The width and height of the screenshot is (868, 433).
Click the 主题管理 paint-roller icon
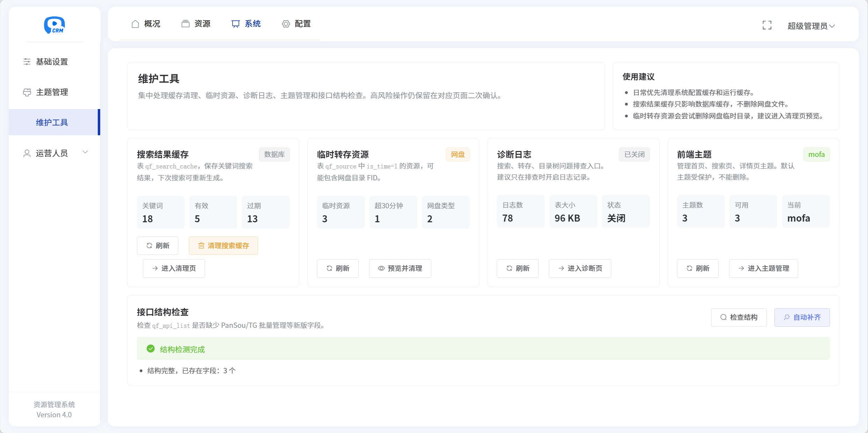click(27, 92)
